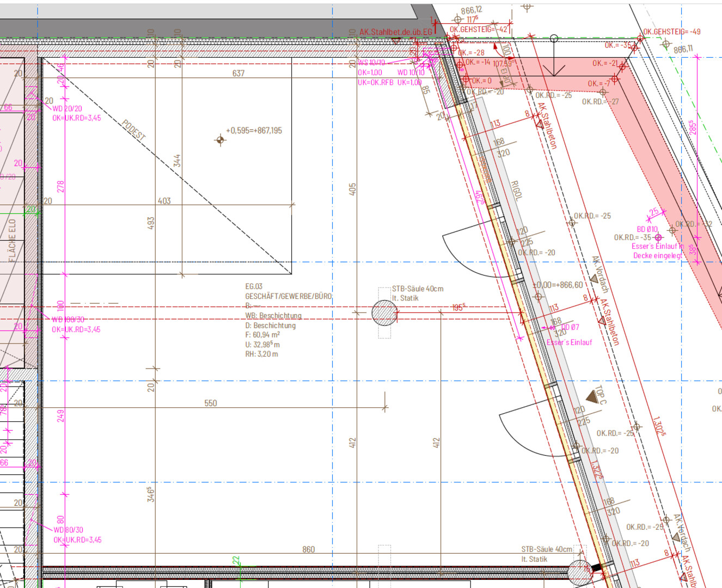Click the brown triangle marker next to TOP C
This screenshot has height=588, width=722.
(592, 396)
